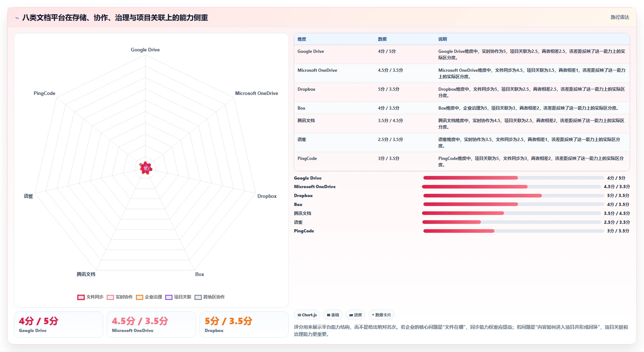Viewport: 644px width, 352px height.
Task: Click the 路径雷达 label in the header
Action: pyautogui.click(x=620, y=17)
